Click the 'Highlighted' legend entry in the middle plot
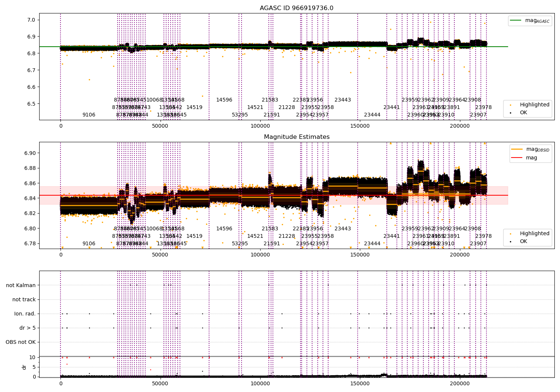Image resolution: width=560 pixels, height=392 pixels. 530,233
